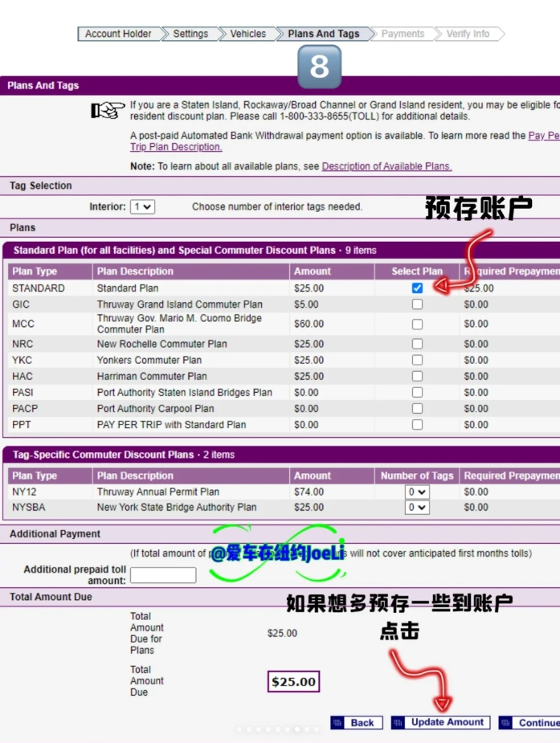
Task: Click 'Thruway Annual Permit Plan' text
Action: (158, 492)
